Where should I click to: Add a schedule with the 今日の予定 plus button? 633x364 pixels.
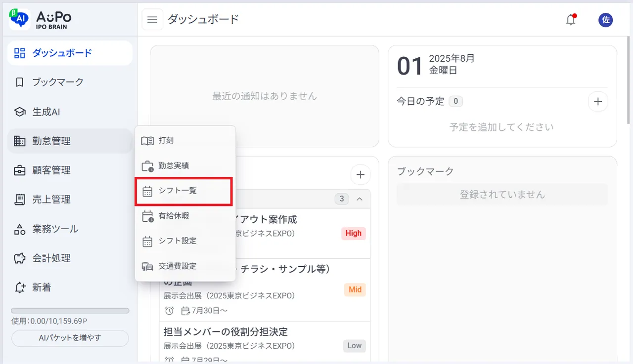coord(598,102)
